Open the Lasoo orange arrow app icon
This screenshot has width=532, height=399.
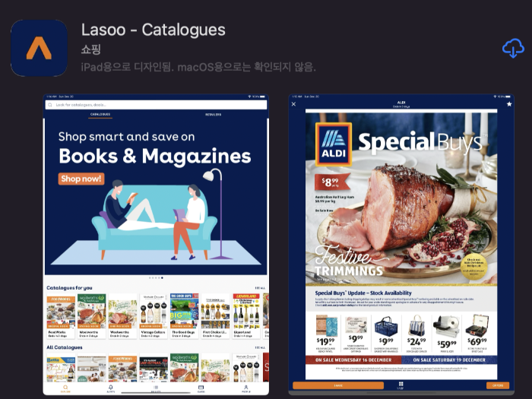(39, 48)
